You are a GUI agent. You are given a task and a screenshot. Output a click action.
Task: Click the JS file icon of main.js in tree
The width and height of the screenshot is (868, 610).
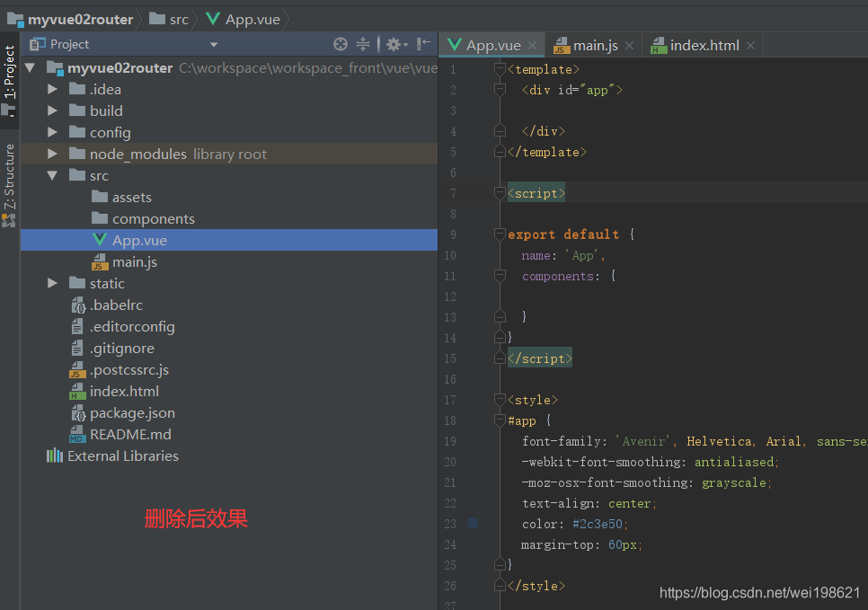click(x=100, y=261)
